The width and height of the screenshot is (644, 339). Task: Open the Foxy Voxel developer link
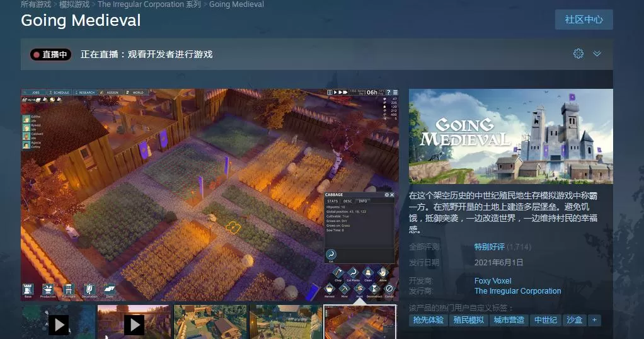[493, 280]
